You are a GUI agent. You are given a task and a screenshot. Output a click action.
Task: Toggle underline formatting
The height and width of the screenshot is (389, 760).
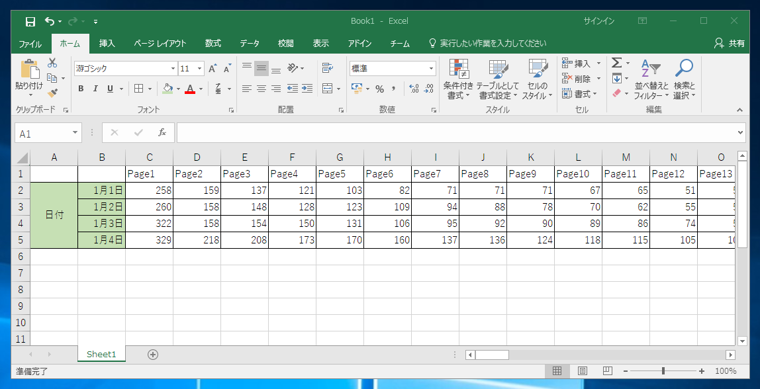110,89
